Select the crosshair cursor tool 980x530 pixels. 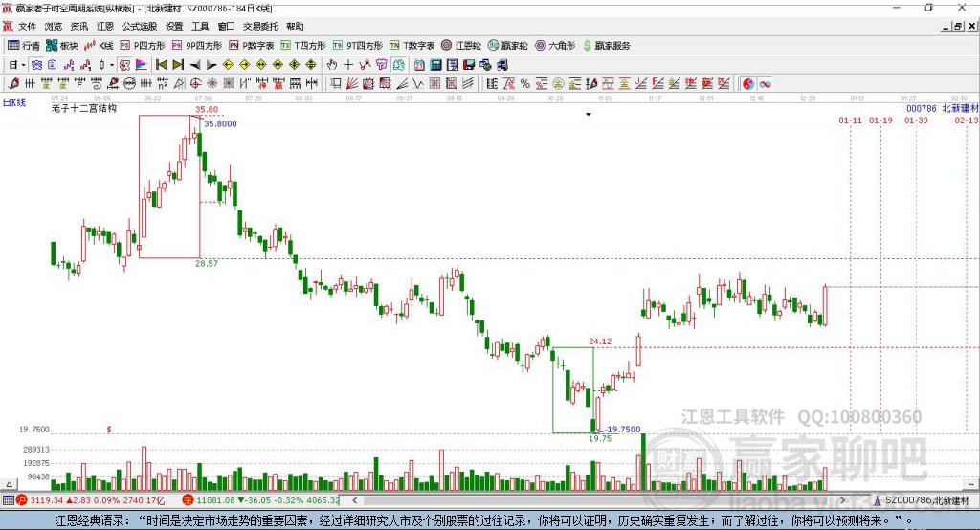(x=347, y=65)
